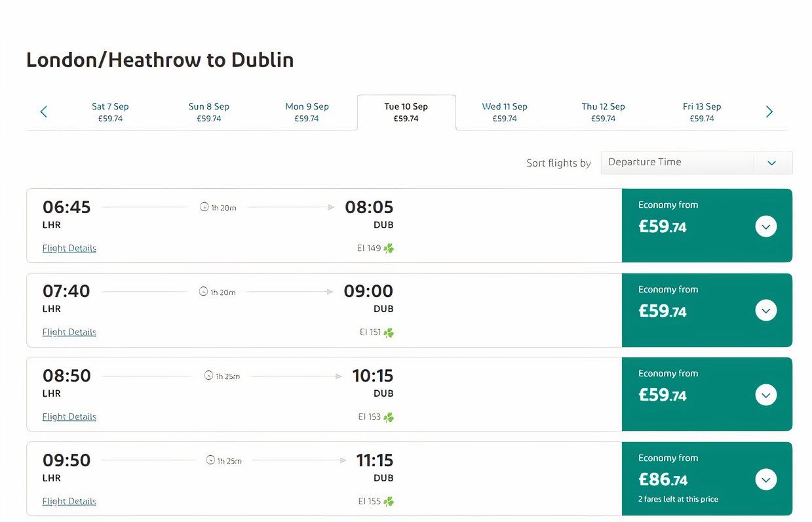Pick the Mon 9 Sep date tab

point(307,112)
